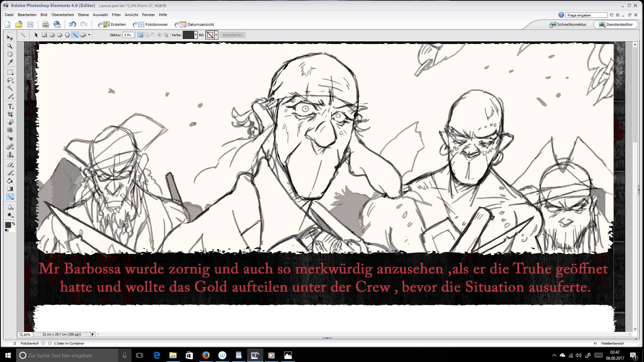Pick the Eyedropper tool
Image resolution: width=644 pixels, height=362 pixels.
point(10,63)
